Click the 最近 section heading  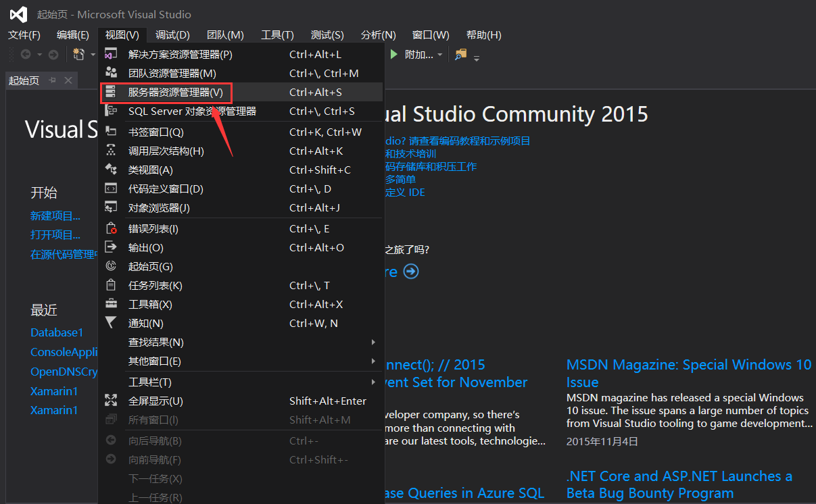point(44,310)
